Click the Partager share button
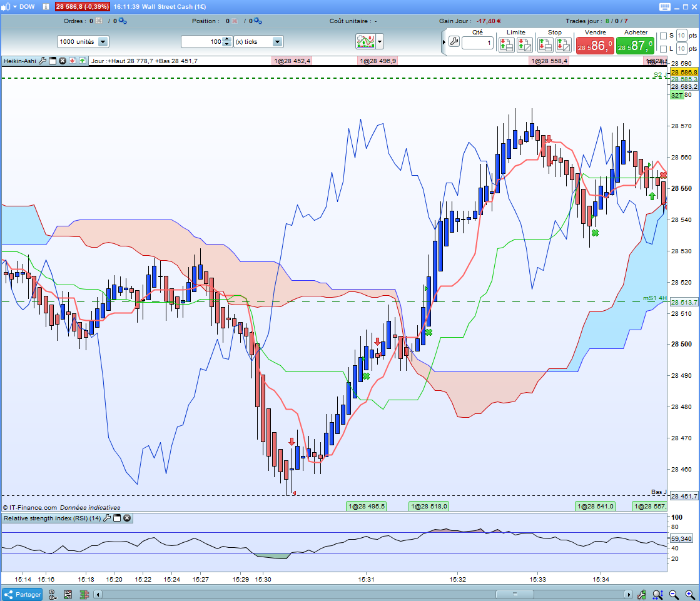 [x=23, y=594]
